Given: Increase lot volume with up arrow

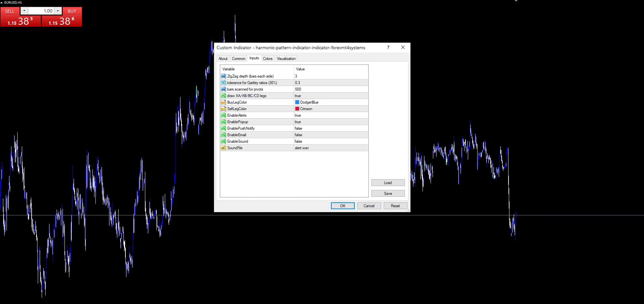Looking at the screenshot, I should coord(58,11).
